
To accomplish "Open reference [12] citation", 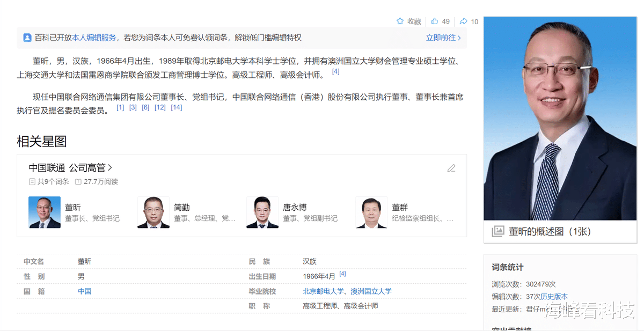I will tap(160, 107).
